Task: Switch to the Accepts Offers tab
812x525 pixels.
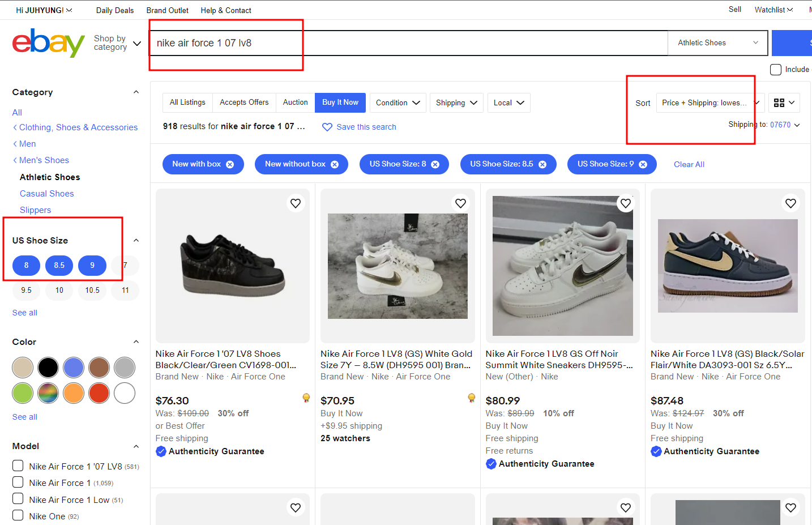Action: click(244, 103)
